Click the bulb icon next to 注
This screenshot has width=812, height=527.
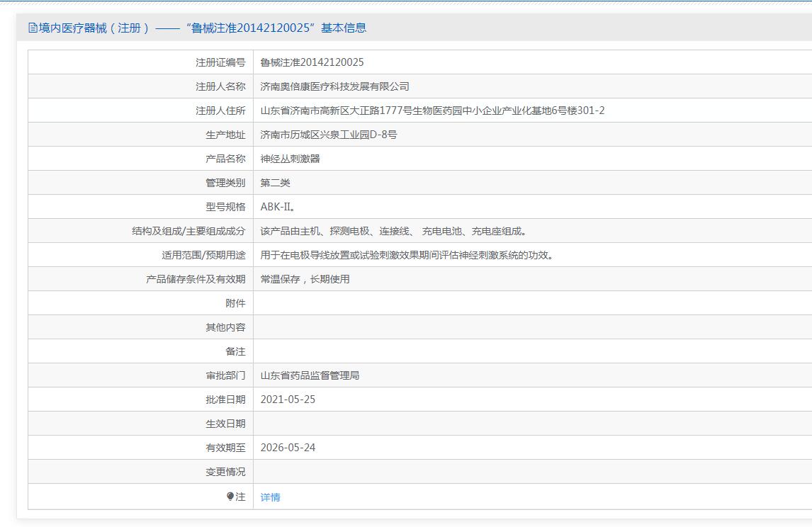click(230, 497)
